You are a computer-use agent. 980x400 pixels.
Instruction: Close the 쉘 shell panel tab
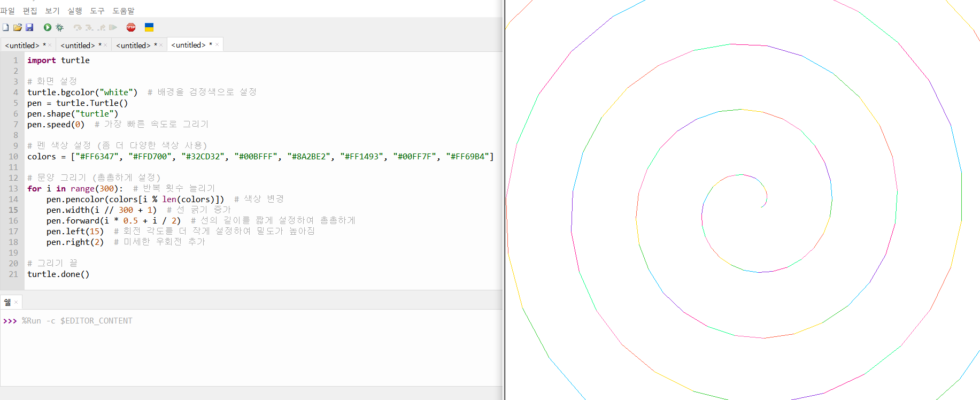(x=16, y=302)
